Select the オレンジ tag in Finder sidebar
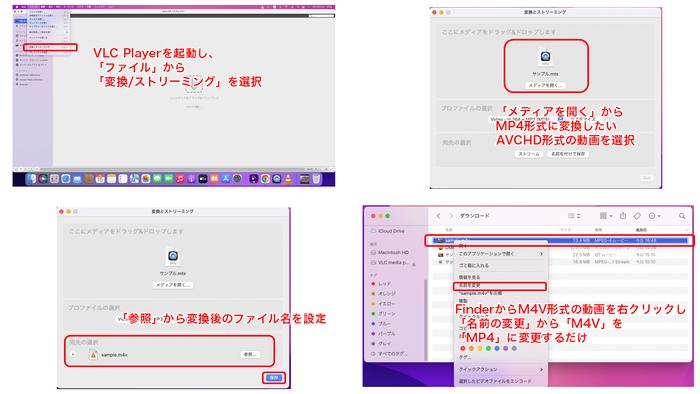This screenshot has width=700, height=394. coord(383,294)
